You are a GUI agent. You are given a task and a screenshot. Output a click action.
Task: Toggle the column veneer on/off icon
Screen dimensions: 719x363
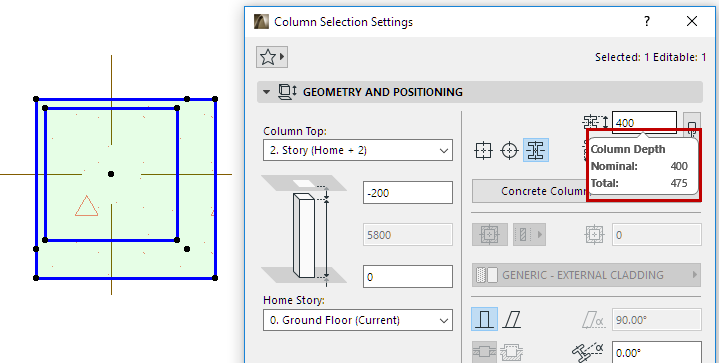tap(490, 235)
